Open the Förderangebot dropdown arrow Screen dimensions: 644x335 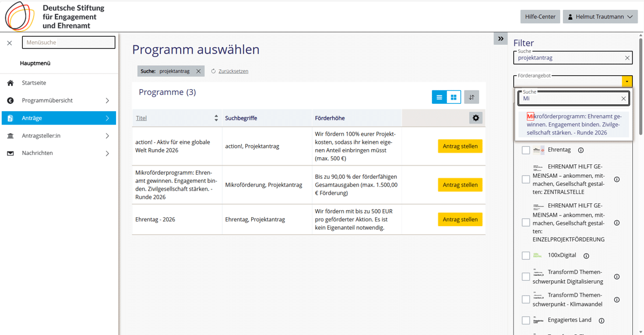(x=627, y=82)
